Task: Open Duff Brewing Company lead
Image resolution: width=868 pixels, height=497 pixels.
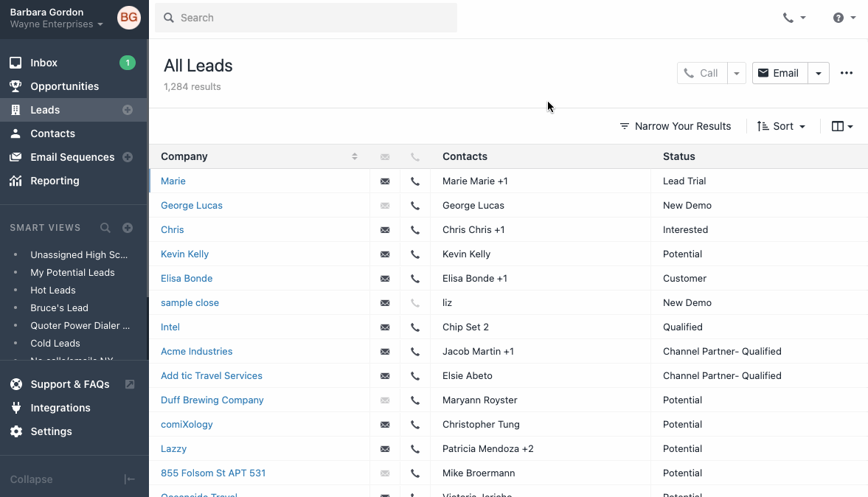Action: pyautogui.click(x=212, y=400)
